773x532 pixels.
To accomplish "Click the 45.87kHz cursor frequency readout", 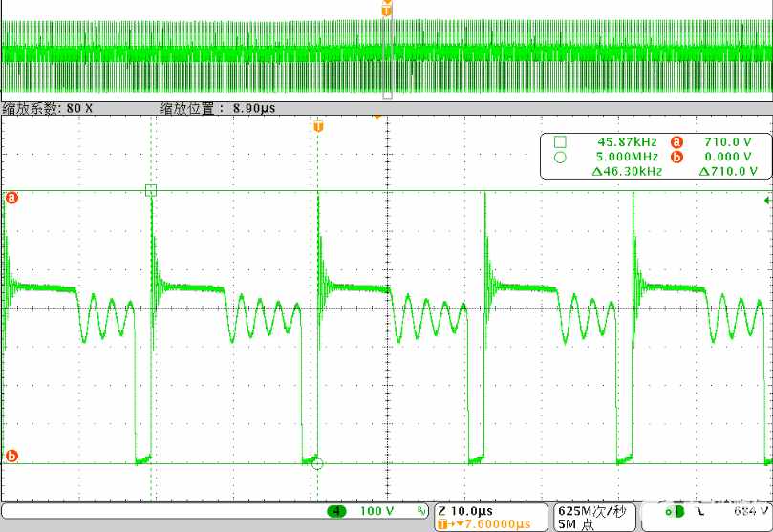I will (627, 142).
